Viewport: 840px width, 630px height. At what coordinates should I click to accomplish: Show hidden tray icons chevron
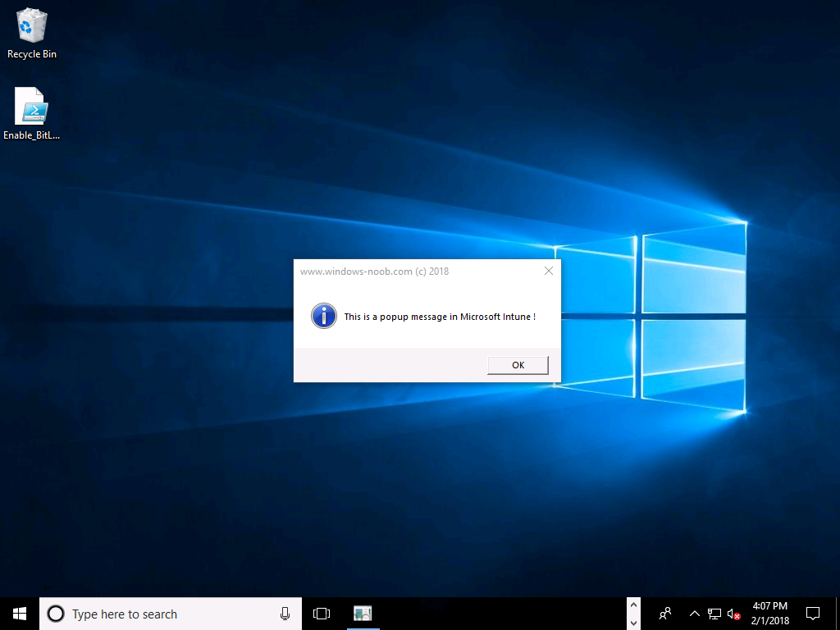694,614
